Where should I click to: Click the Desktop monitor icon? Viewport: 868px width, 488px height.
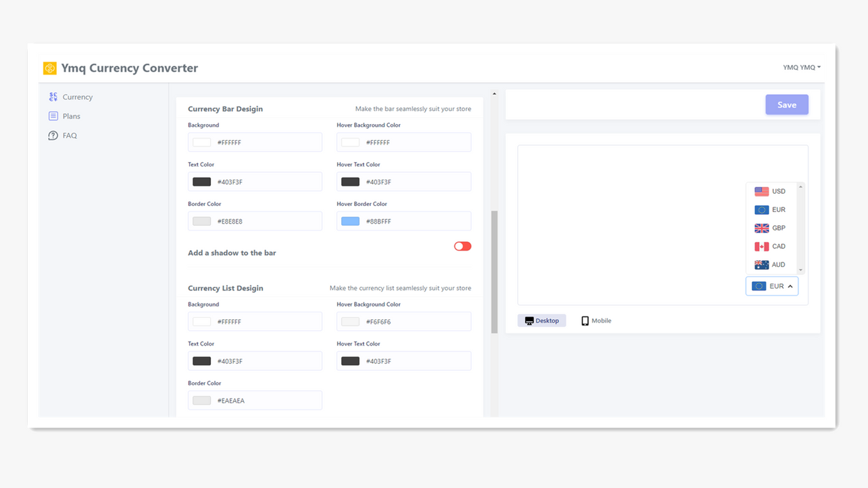529,321
